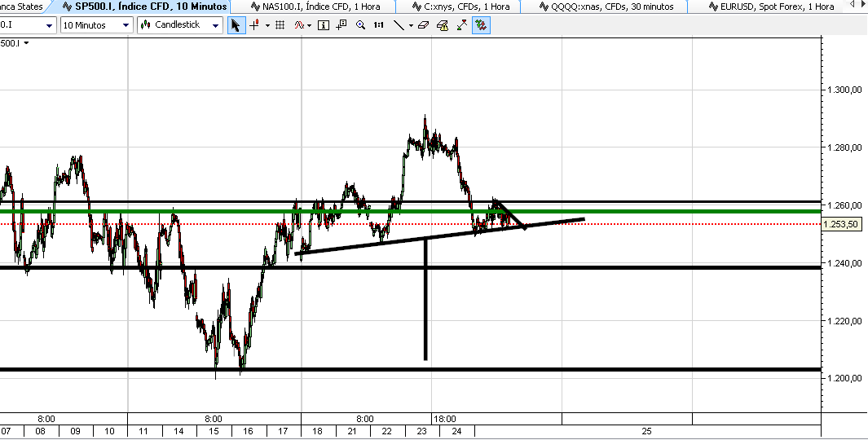Select the vertical black measurement line
The width and height of the screenshot is (868, 440).
425,299
